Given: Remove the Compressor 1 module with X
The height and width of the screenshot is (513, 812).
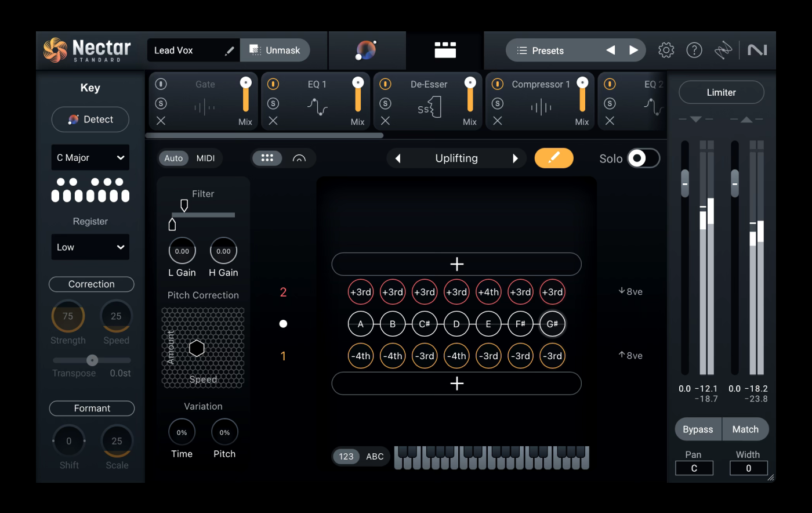Looking at the screenshot, I should tap(497, 121).
